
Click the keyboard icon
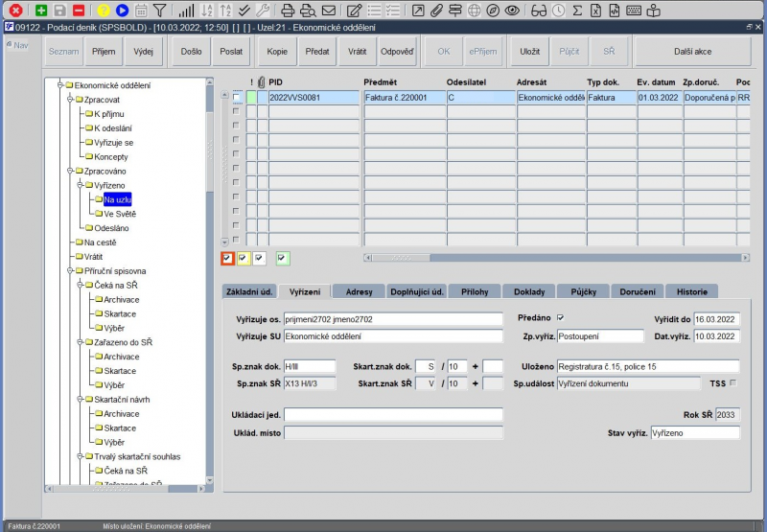634,10
